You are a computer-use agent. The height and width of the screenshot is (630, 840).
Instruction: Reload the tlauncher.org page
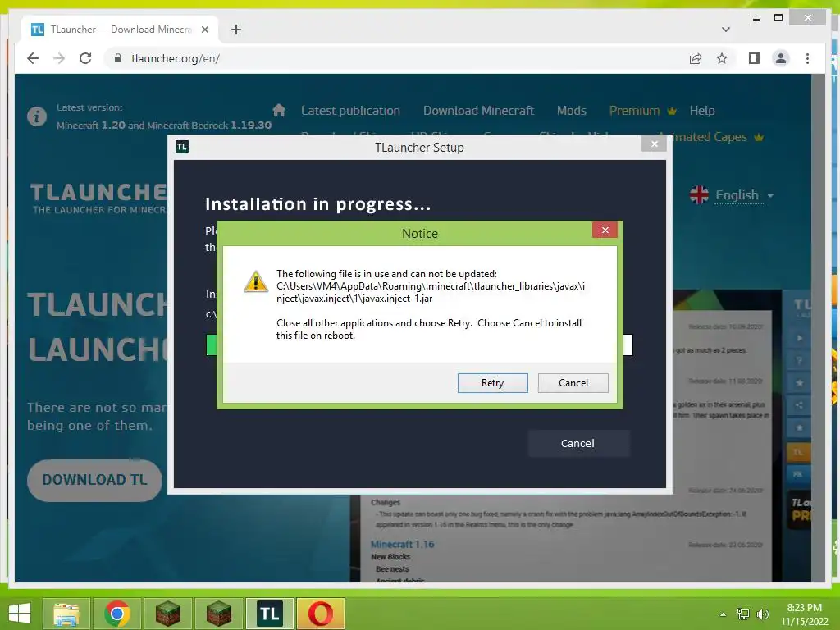[85, 58]
